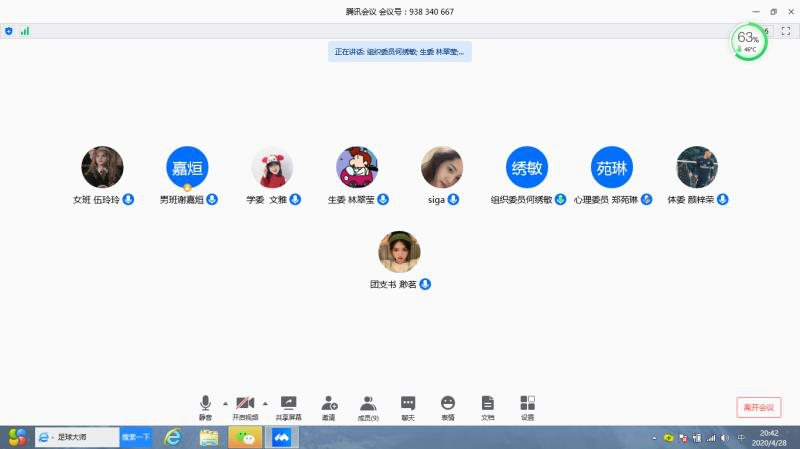Screen dimensions: 800x449
Task: Open the 成员(9) members list
Action: click(x=368, y=405)
